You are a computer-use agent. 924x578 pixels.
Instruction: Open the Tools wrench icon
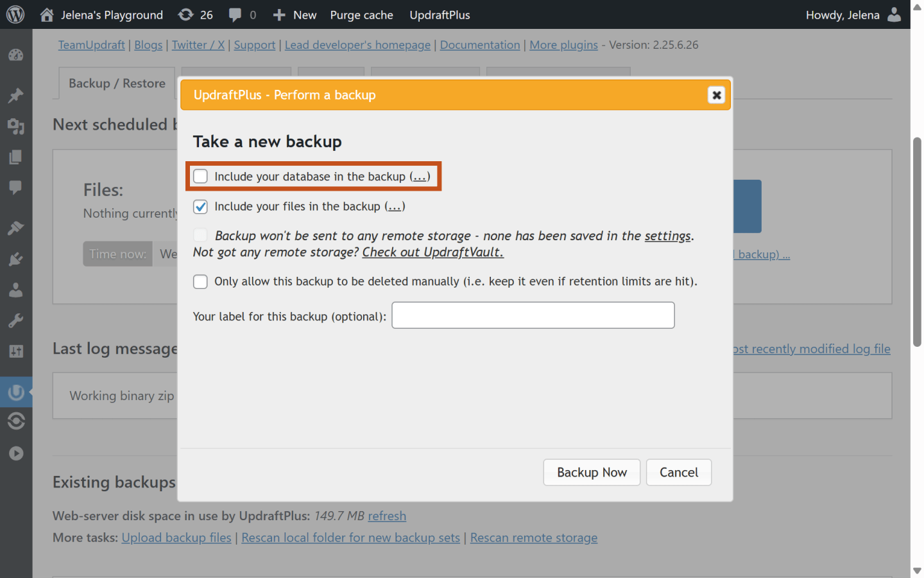click(16, 320)
